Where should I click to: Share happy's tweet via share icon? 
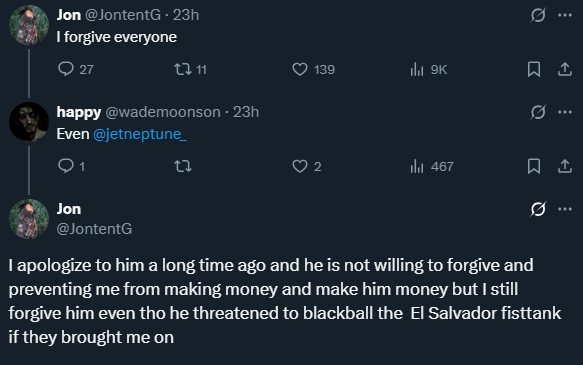[564, 166]
